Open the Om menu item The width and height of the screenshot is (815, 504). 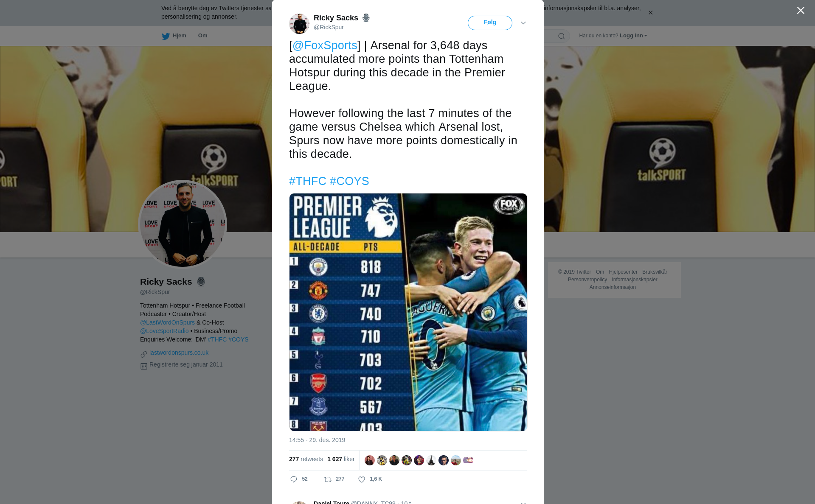click(202, 36)
